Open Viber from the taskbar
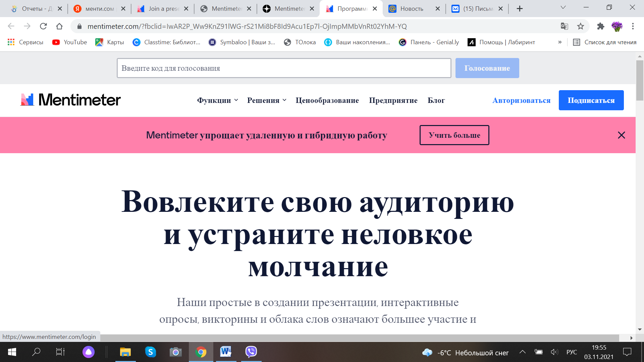The image size is (644, 362). point(251,352)
